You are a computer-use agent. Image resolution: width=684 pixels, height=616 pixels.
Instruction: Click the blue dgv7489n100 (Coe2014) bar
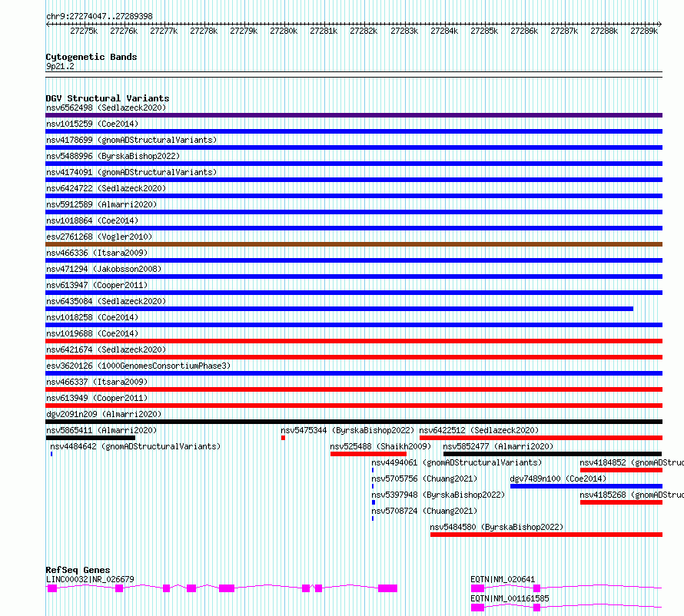pyautogui.click(x=586, y=486)
